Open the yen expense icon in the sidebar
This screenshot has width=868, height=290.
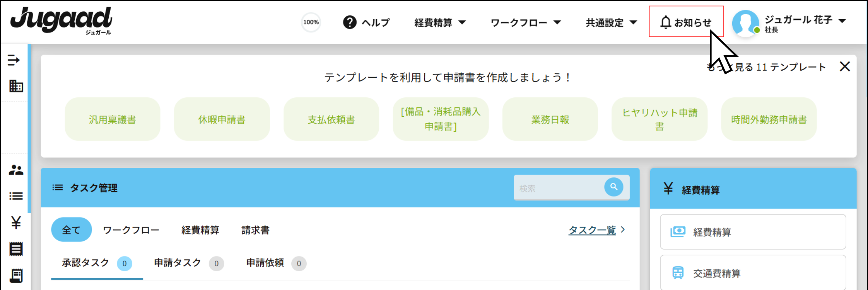coord(15,223)
